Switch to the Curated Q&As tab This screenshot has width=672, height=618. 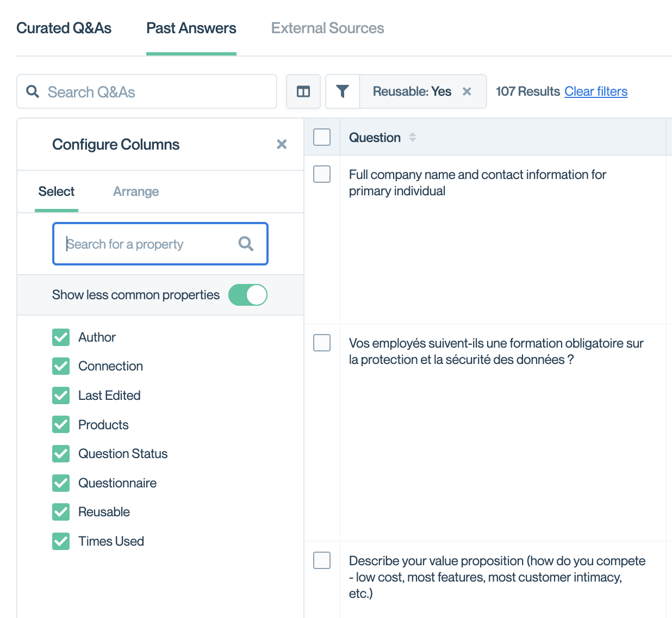tap(64, 28)
